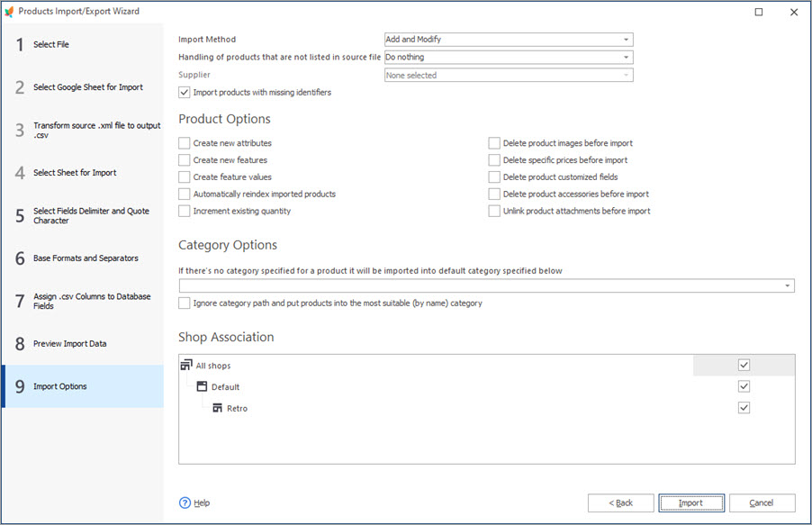812x525 pixels.
Task: Select the All shops tree row label
Action: [213, 366]
